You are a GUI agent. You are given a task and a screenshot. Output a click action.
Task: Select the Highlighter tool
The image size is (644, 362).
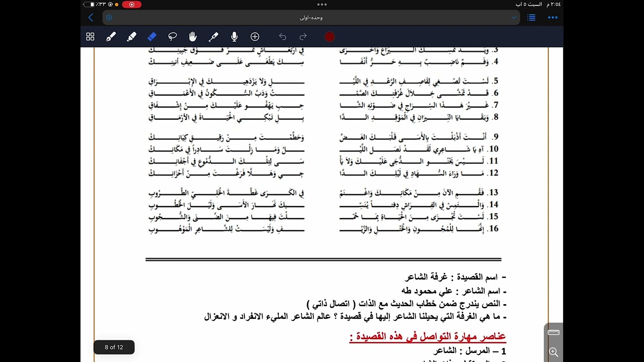coord(131,37)
